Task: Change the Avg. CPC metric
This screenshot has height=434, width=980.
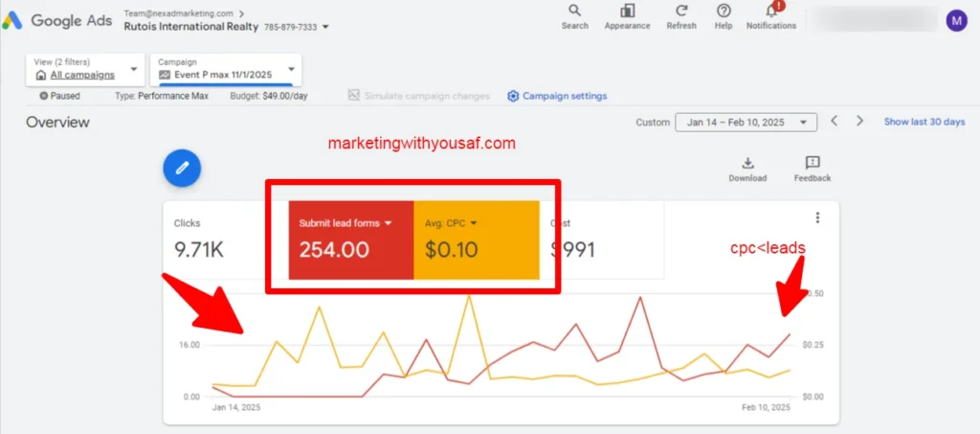Action: [x=452, y=223]
